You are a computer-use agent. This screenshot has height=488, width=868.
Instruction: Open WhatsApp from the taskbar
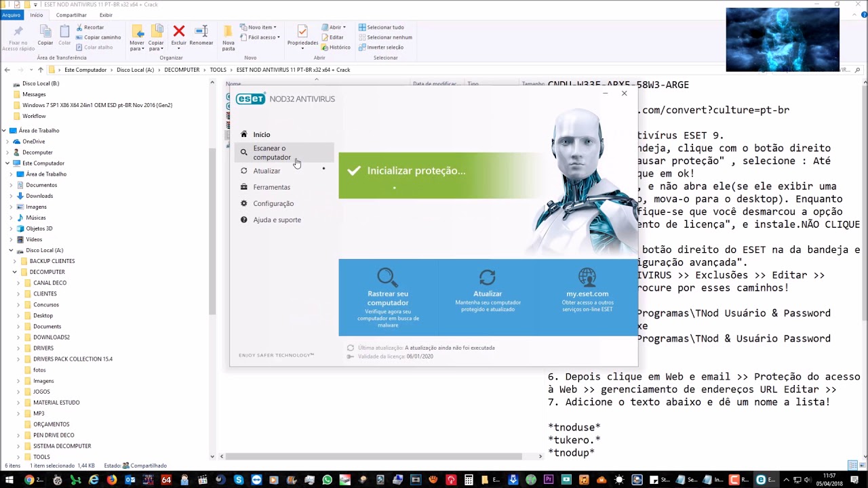click(x=328, y=480)
